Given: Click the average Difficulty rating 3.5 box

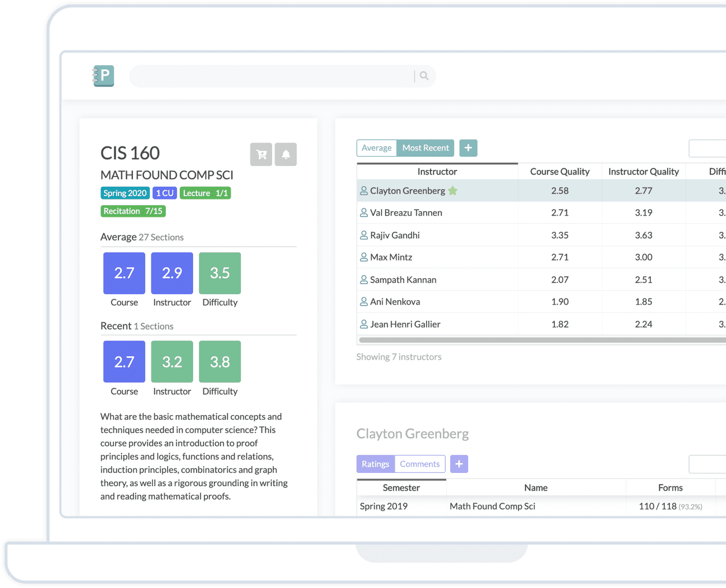Looking at the screenshot, I should coord(220,273).
